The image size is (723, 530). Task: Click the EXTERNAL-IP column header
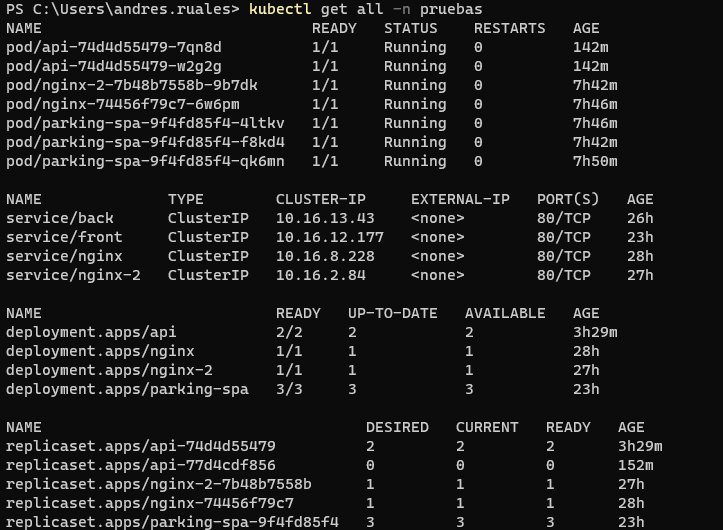tap(460, 199)
